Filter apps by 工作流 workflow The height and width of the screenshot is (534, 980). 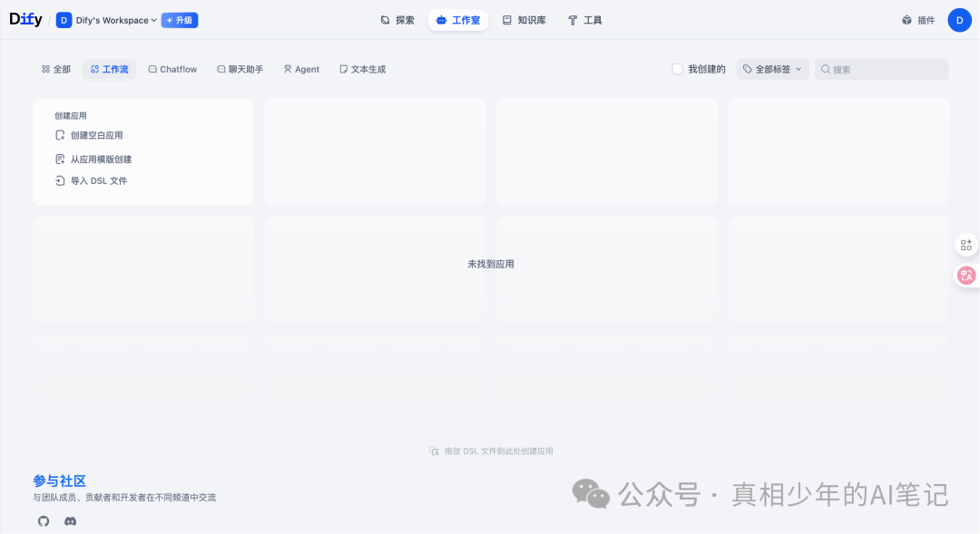[110, 69]
